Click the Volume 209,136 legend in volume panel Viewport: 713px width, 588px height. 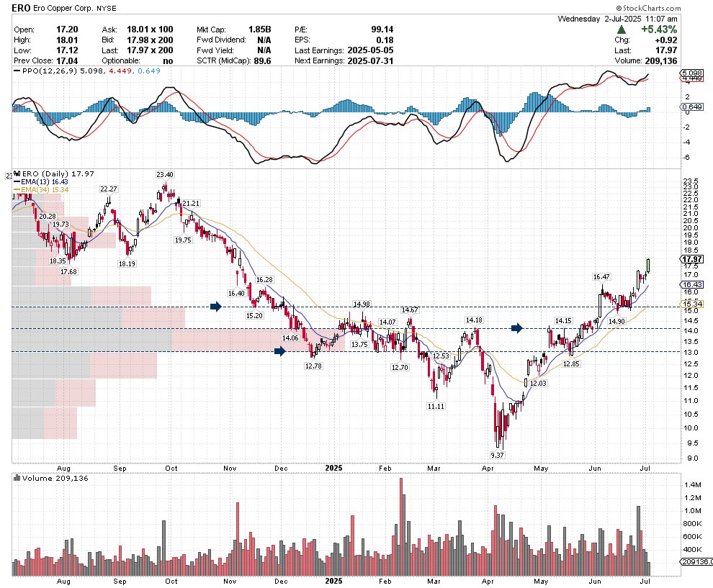[x=55, y=478]
